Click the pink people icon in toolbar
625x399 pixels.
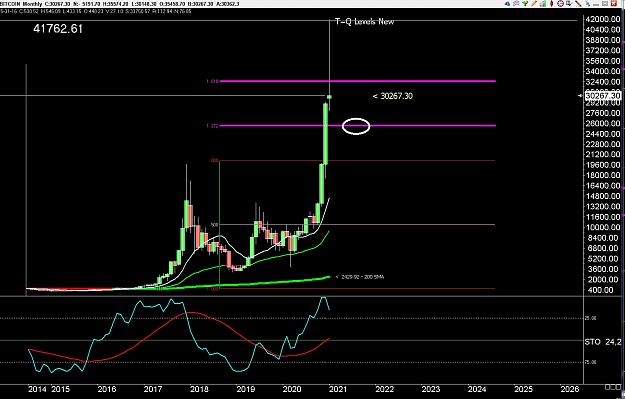click(516, 4)
